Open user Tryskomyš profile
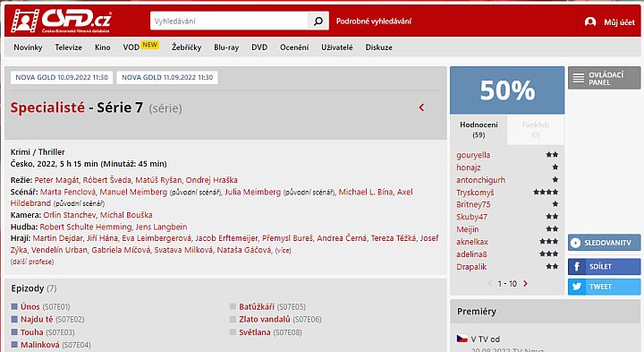Screen dimensions: 644x352 pos(475,193)
